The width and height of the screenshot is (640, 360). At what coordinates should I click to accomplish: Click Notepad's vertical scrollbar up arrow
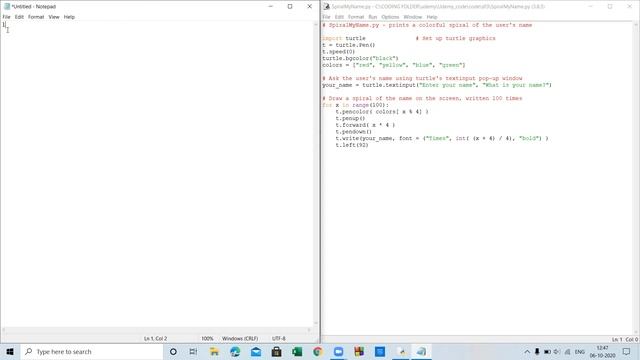click(316, 24)
